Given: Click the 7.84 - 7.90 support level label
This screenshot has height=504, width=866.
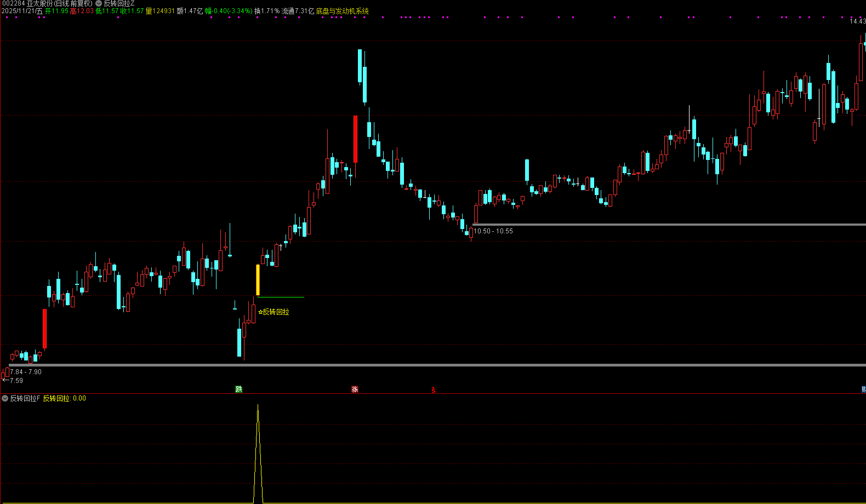Looking at the screenshot, I should 26,372.
